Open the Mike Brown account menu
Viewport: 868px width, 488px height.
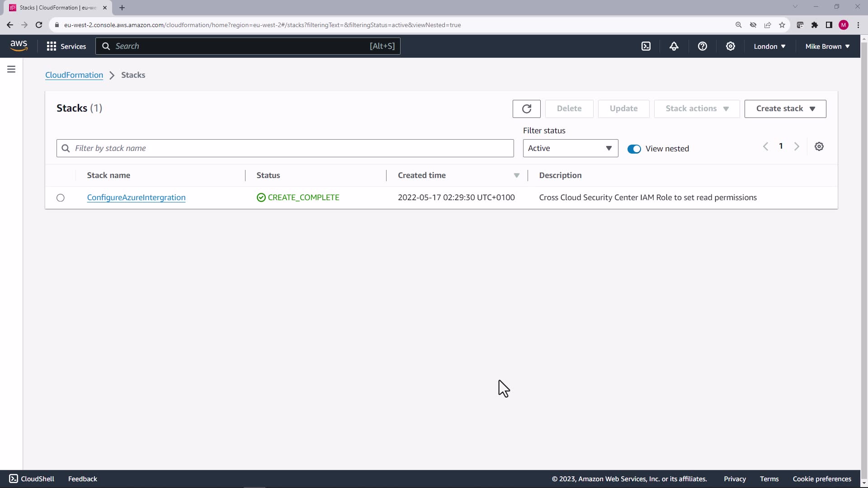[827, 46]
